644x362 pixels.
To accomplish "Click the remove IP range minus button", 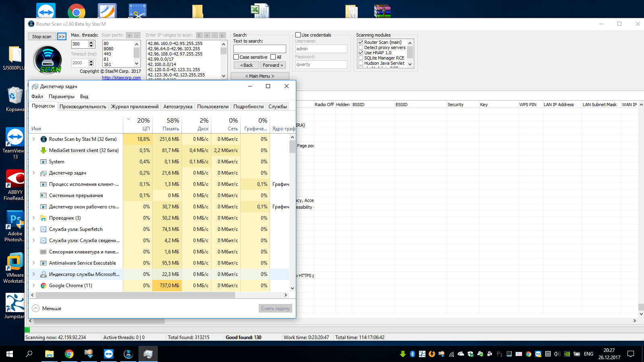I will point(215,35).
